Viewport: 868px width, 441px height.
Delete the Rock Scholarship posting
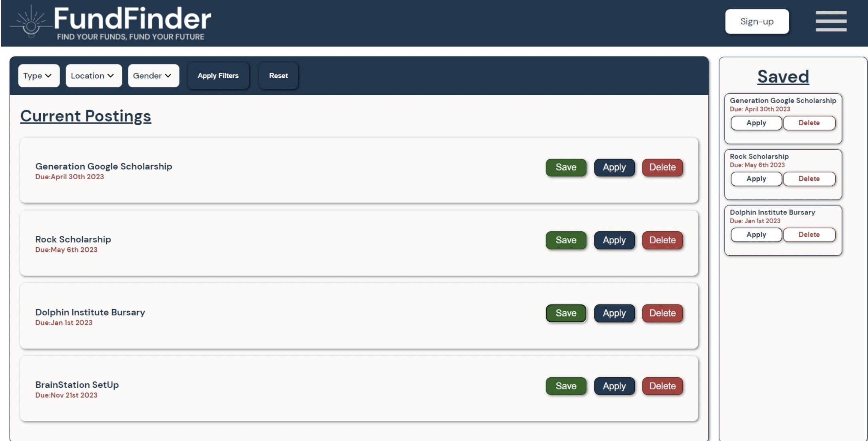tap(662, 240)
